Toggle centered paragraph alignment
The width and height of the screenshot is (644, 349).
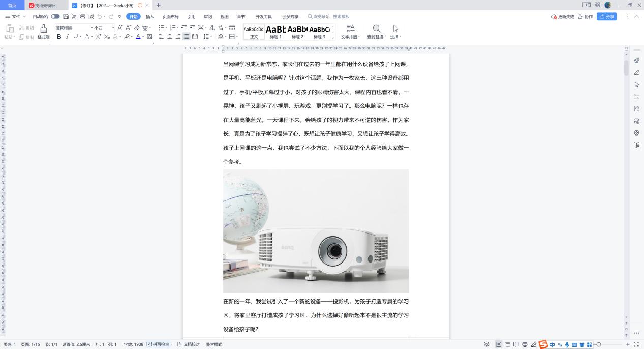169,36
